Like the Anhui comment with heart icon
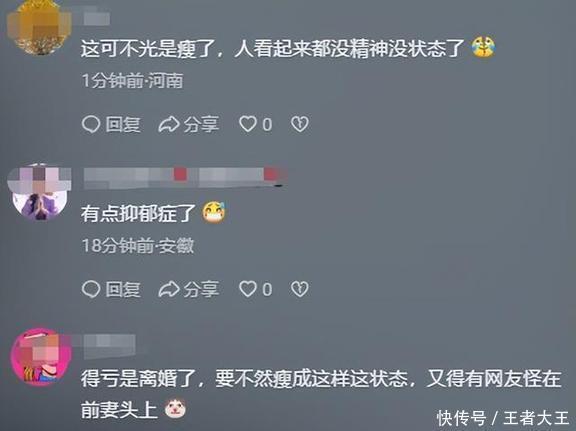 coord(248,289)
